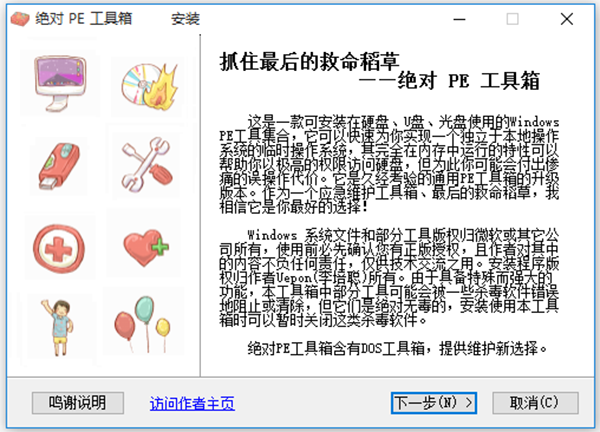Image resolution: width=600 pixels, height=432 pixels.
Task: Follow the 访问作者主页 link
Action: [192, 403]
